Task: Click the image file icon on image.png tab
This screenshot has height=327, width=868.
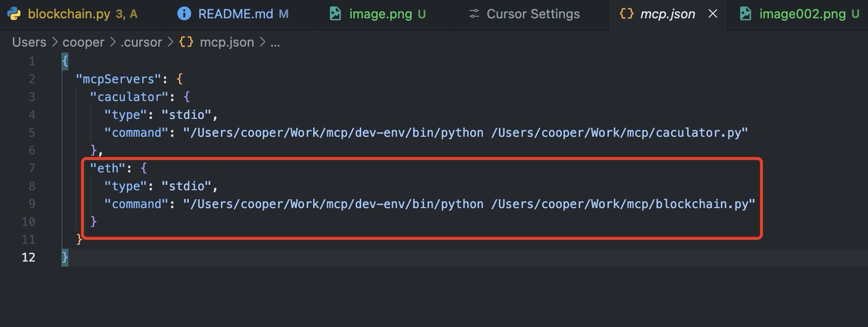Action: pos(335,14)
